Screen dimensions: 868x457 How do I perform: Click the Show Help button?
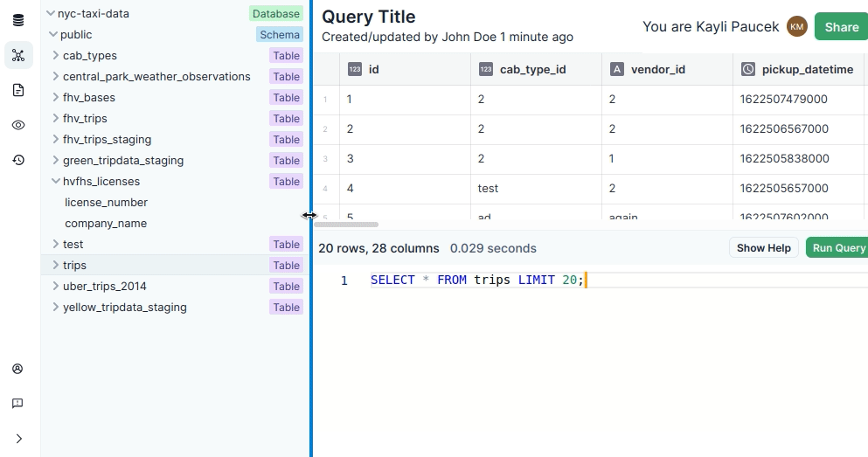click(763, 248)
